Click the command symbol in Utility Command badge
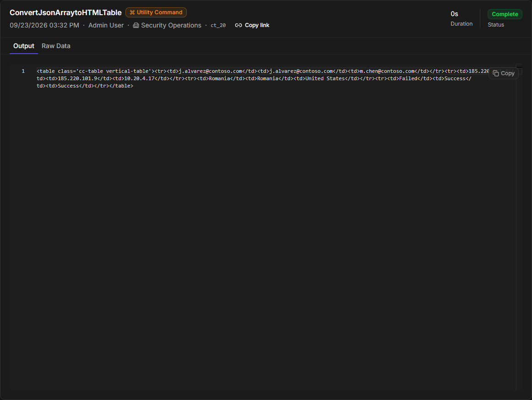This screenshot has height=400, width=532. tap(132, 12)
